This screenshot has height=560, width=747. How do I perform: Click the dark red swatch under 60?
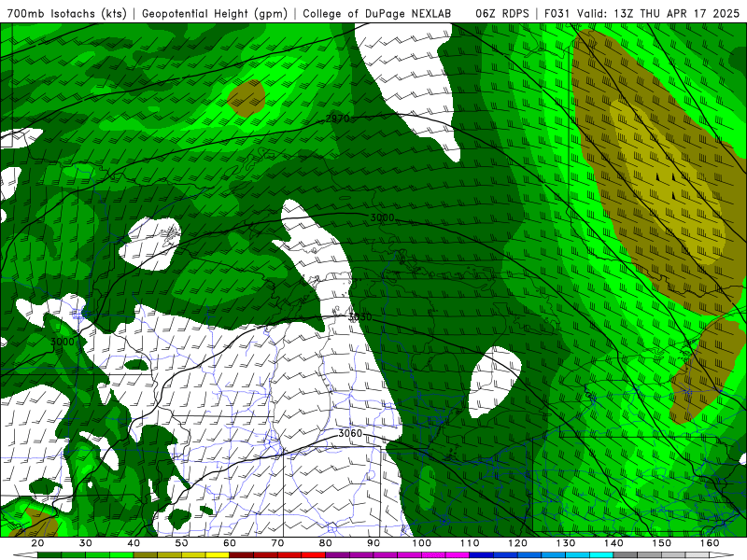pyautogui.click(x=242, y=555)
